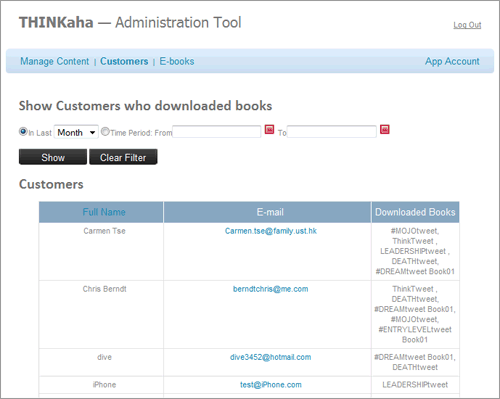Open the To date calendar picker
The image size is (500, 399).
pos(385,129)
